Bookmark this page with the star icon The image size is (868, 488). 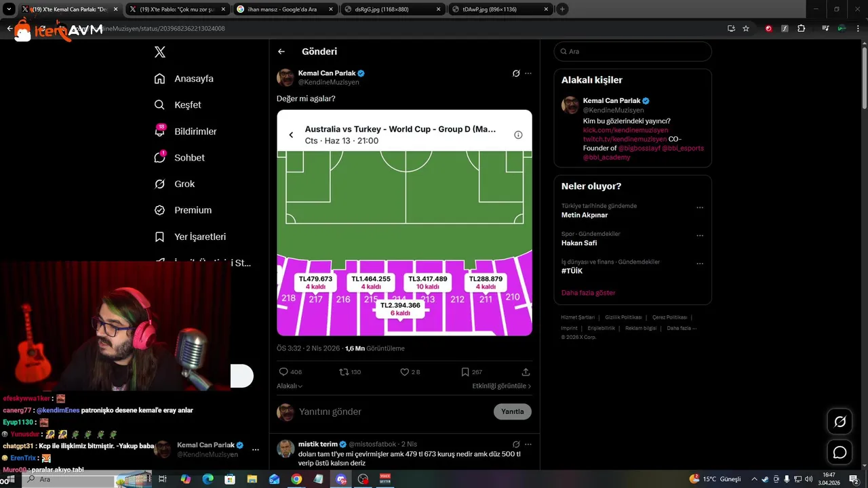[746, 28]
